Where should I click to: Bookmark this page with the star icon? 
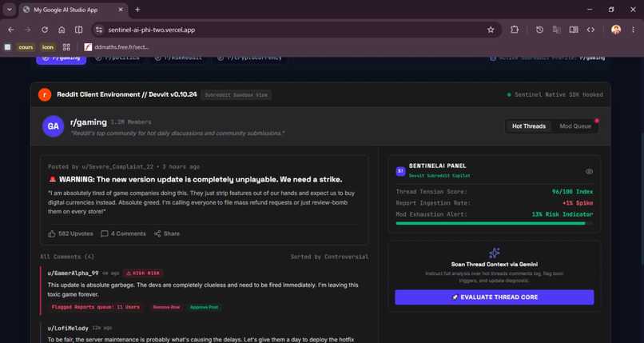(x=491, y=30)
